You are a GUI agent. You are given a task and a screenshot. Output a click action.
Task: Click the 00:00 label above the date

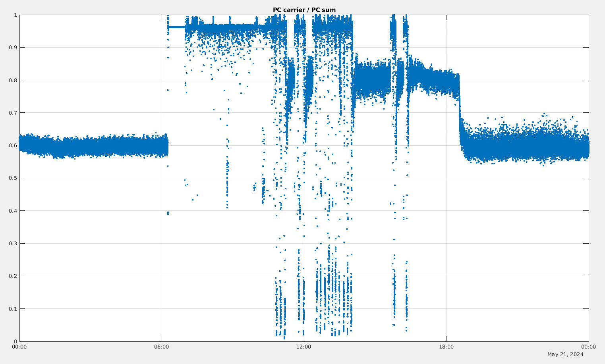pyautogui.click(x=588, y=347)
